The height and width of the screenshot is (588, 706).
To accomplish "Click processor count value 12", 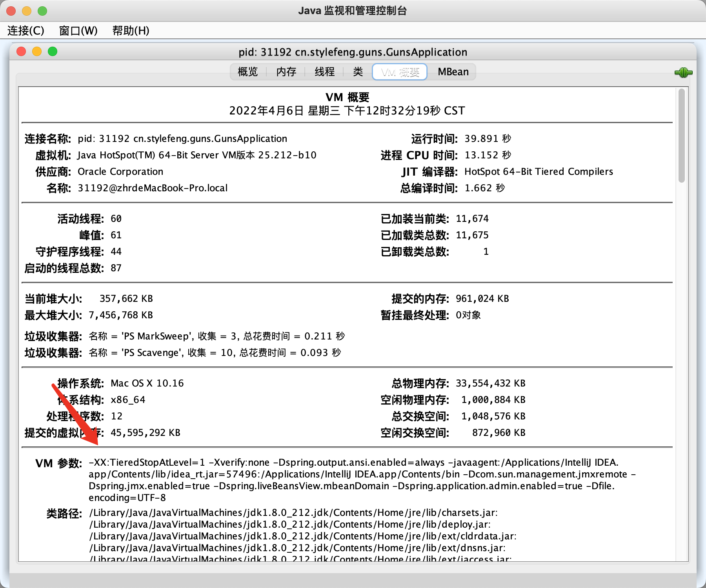I will (x=116, y=416).
